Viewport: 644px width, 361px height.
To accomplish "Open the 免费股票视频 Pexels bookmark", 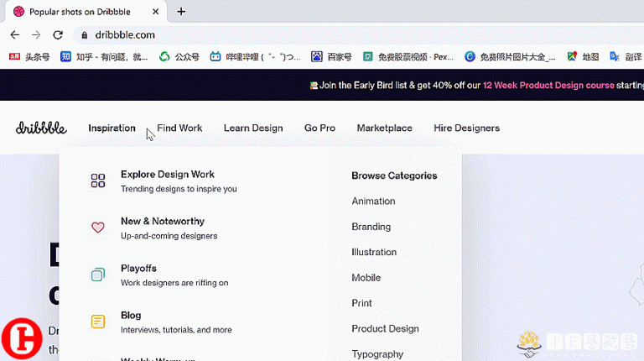I will [408, 57].
